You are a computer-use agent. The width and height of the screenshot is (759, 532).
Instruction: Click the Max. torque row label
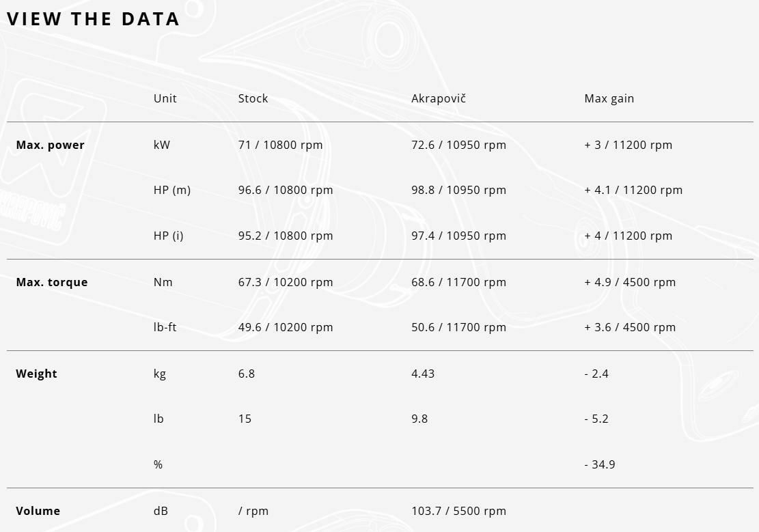tap(51, 282)
